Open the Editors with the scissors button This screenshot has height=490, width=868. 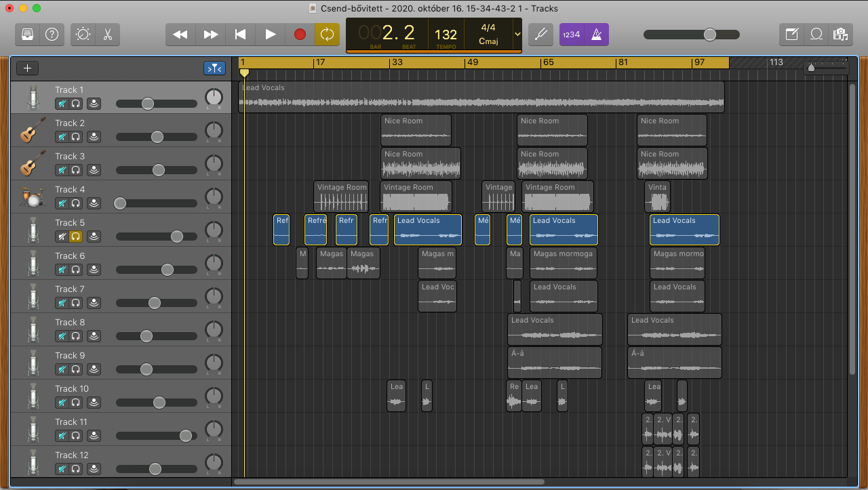click(108, 34)
